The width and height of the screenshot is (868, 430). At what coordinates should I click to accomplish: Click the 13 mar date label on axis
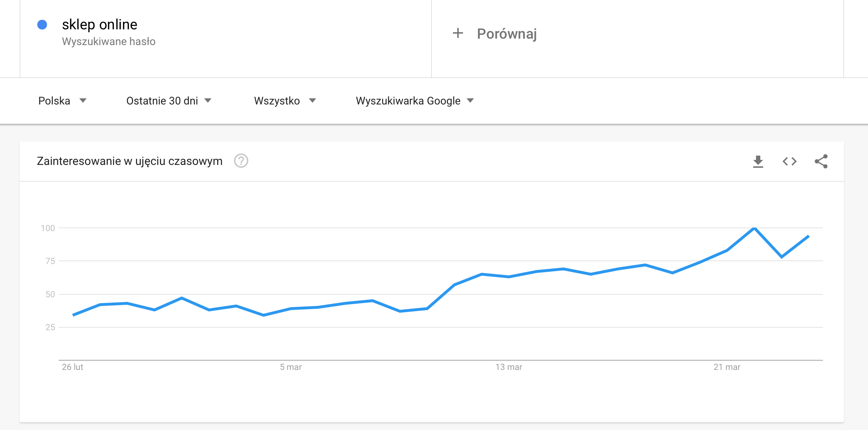(508, 367)
